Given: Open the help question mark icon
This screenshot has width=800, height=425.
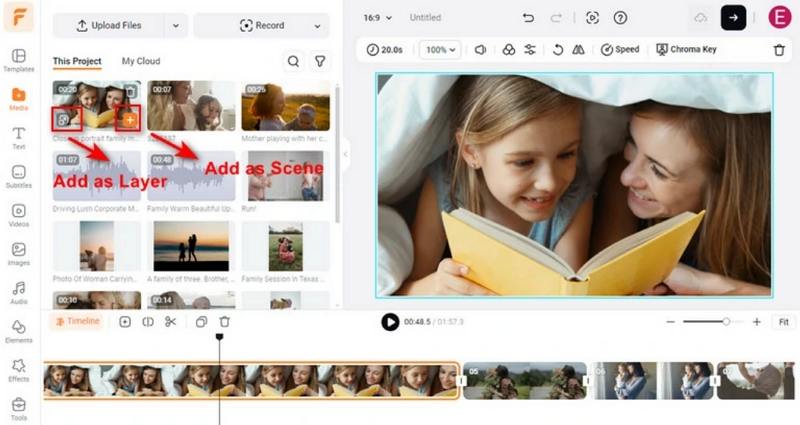Looking at the screenshot, I should pyautogui.click(x=620, y=18).
